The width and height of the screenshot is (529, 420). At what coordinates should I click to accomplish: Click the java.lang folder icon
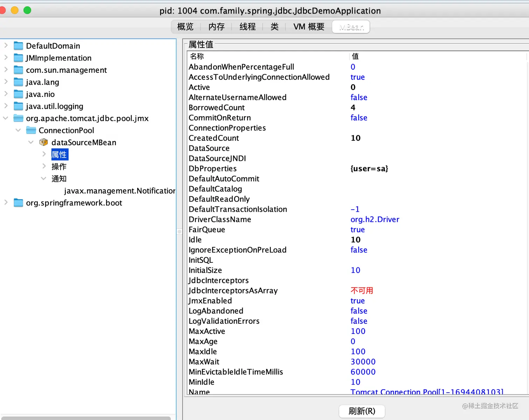[18, 82]
